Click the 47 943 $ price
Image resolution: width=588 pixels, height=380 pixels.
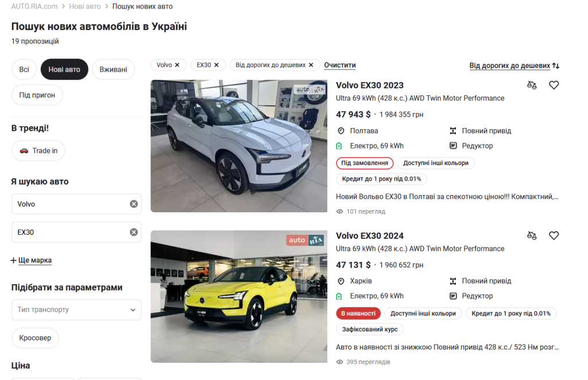353,114
